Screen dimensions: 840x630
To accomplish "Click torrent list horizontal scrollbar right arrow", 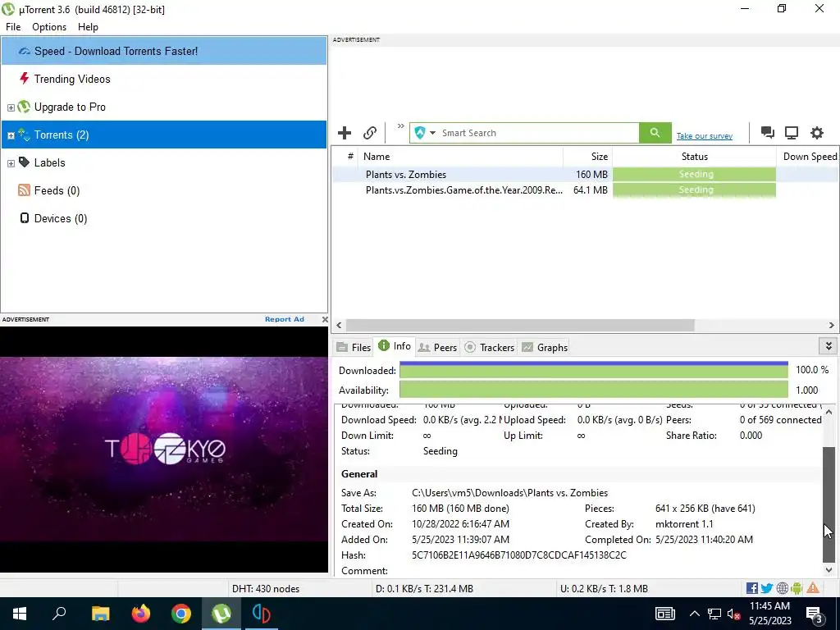I will point(832,325).
